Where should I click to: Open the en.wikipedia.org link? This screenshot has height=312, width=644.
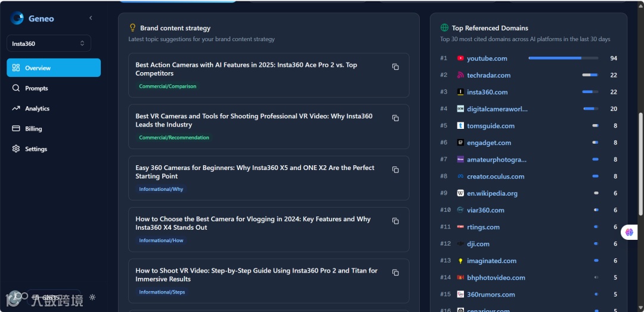[x=492, y=193]
